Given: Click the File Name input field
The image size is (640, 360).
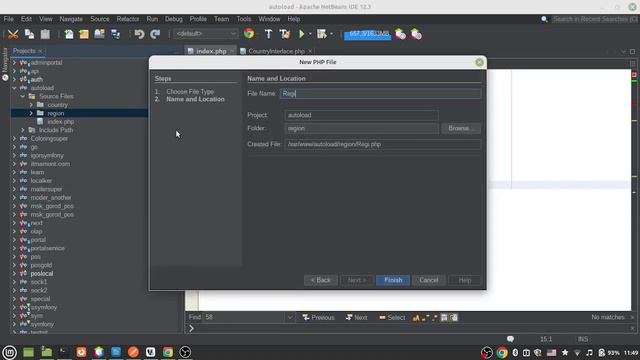Looking at the screenshot, I should pos(380,93).
